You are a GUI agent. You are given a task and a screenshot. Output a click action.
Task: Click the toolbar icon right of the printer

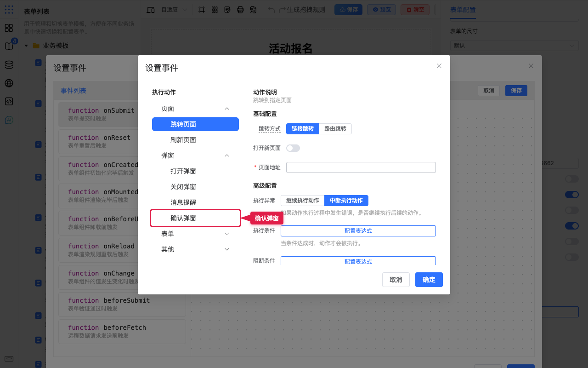point(253,10)
